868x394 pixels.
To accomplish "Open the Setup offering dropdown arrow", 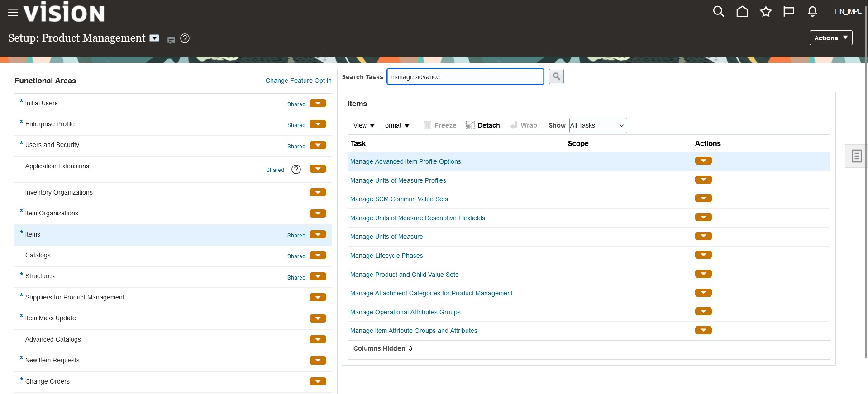I will pyautogui.click(x=154, y=38).
